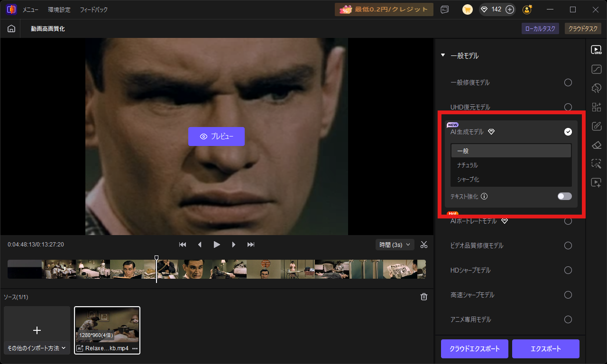Click the プレビュー button on video

(x=216, y=136)
